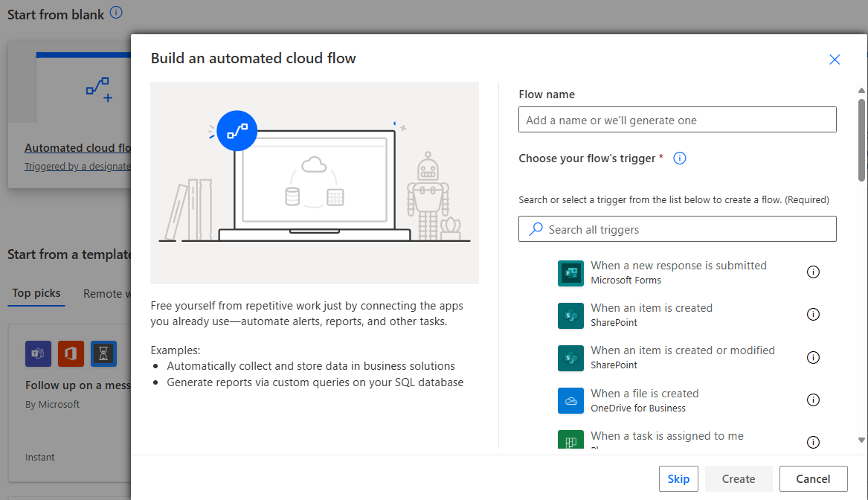This screenshot has height=500, width=868.
Task: Click the Outlook icon on the Follow up template
Action: coord(71,353)
